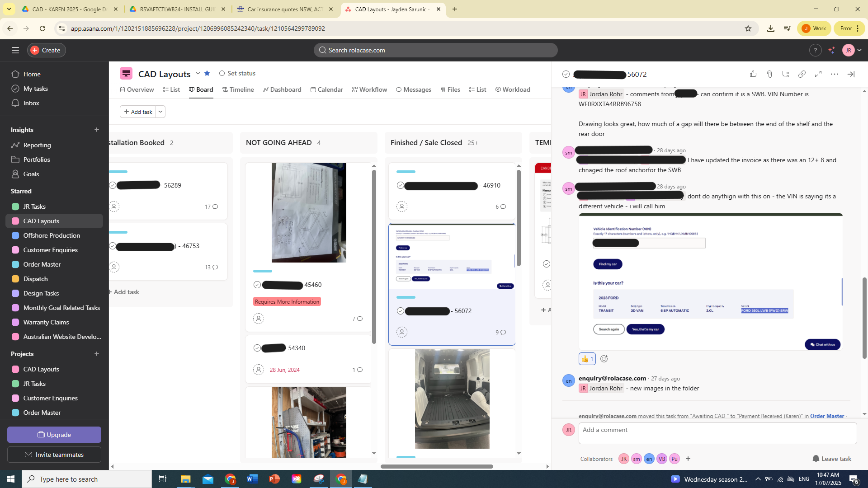868x488 pixels.
Task: Star the CAD Layouts project
Action: tap(207, 73)
